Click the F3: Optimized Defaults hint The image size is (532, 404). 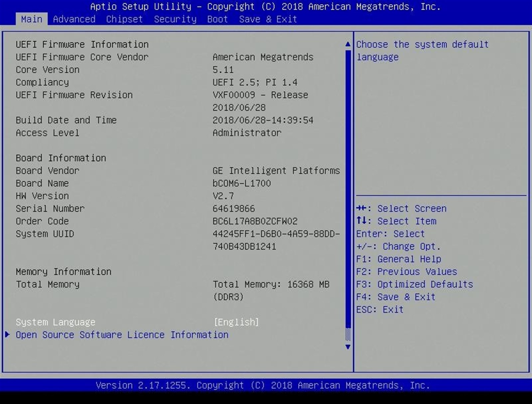(x=415, y=284)
